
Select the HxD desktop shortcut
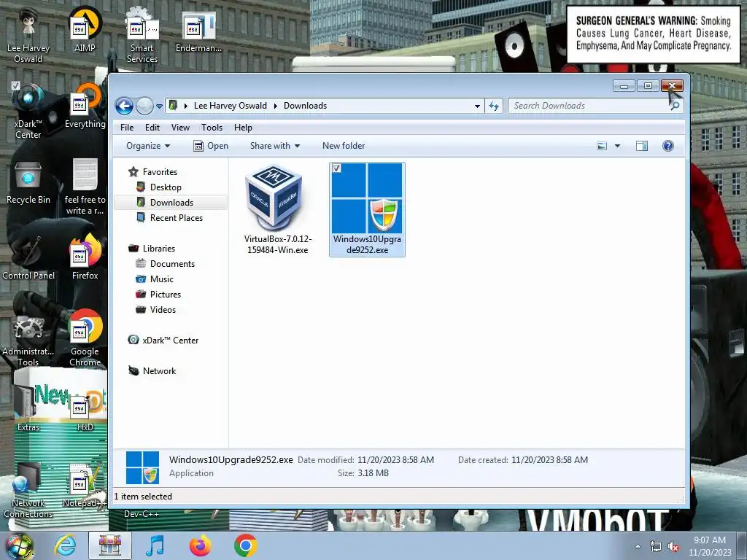point(85,413)
